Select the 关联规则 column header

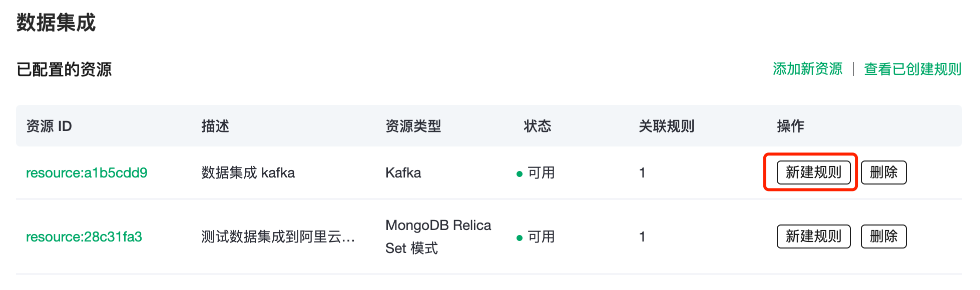coord(666,126)
